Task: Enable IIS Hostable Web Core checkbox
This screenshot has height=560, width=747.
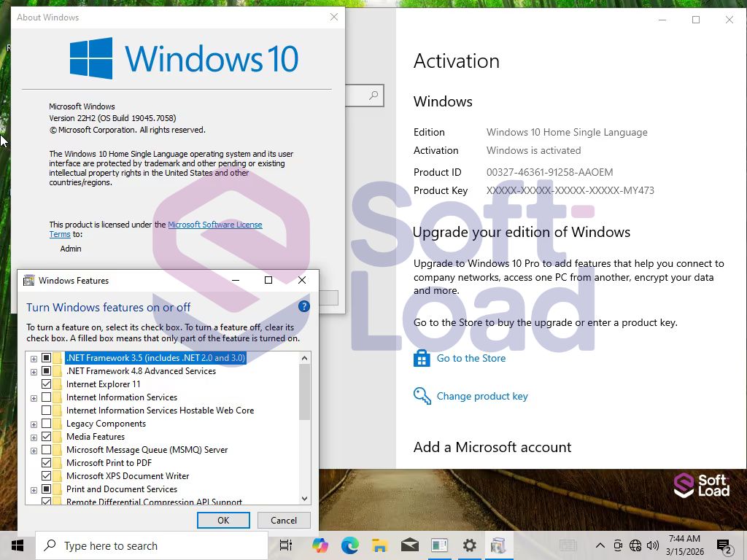Action: click(46, 410)
